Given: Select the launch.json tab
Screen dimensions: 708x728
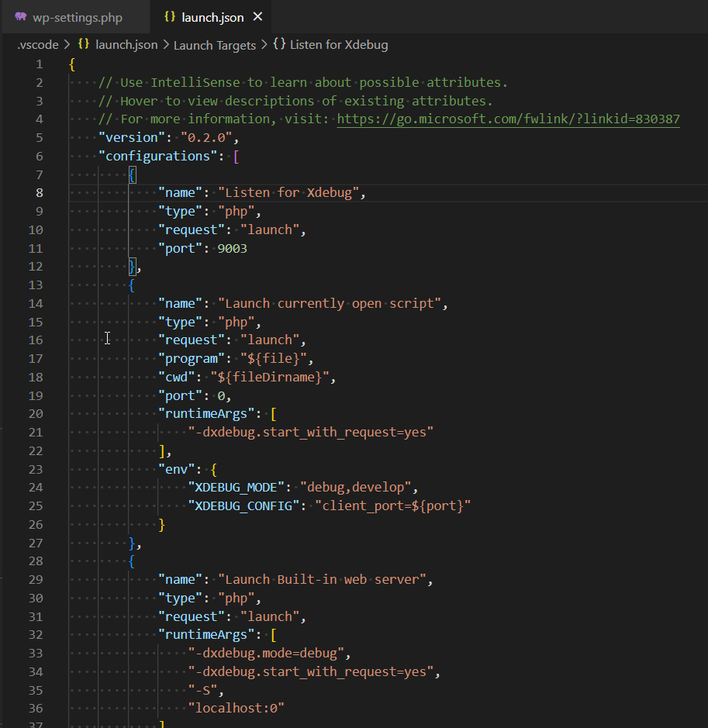Looking at the screenshot, I should pos(212,17).
